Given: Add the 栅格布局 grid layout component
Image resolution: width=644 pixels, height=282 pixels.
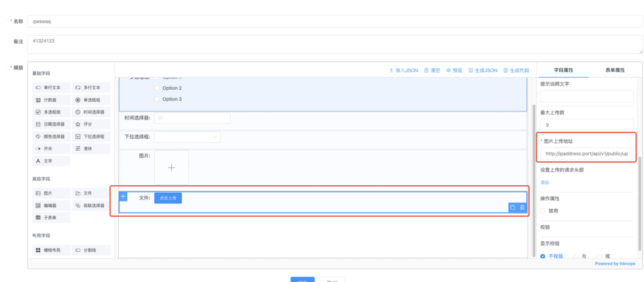Looking at the screenshot, I should pos(52,250).
